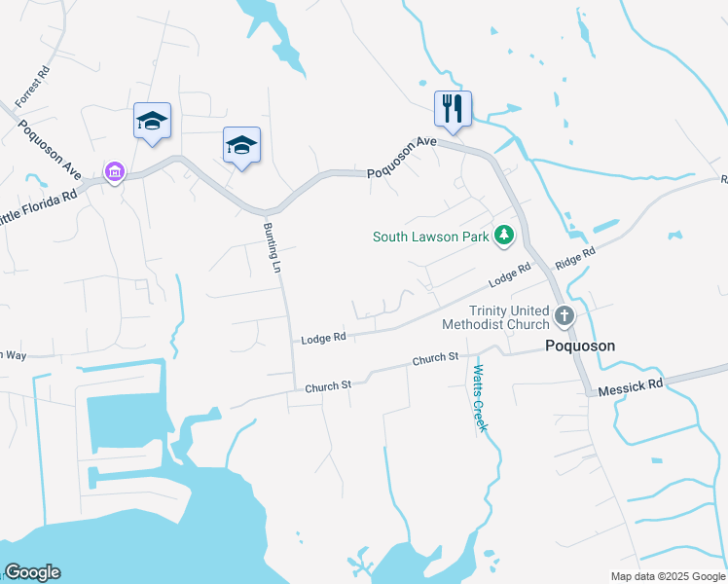Select the Poquoson city label
Image resolution: width=728 pixels, height=584 pixels.
pyautogui.click(x=580, y=346)
